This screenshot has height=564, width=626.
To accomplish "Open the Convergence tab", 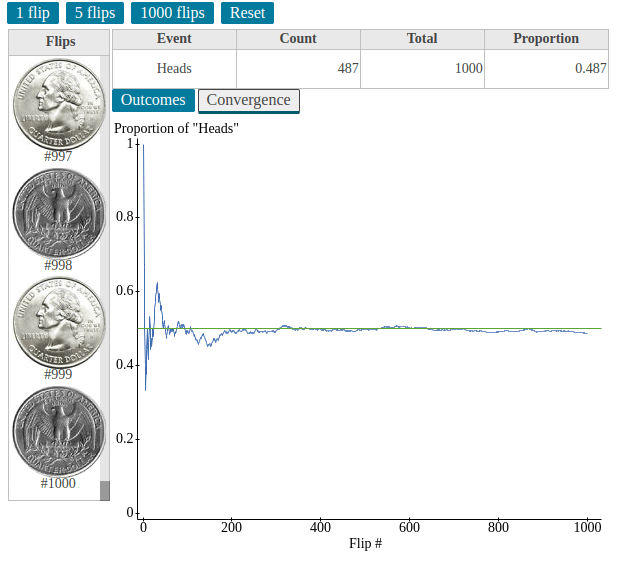I will point(248,100).
